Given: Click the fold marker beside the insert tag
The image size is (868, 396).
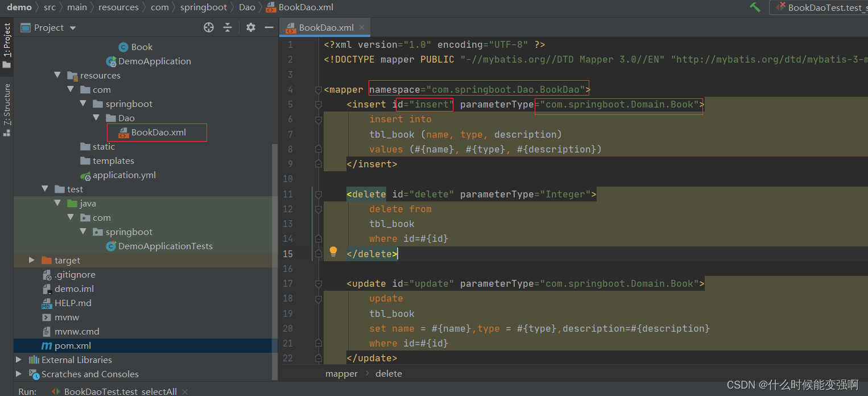Looking at the screenshot, I should point(318,104).
